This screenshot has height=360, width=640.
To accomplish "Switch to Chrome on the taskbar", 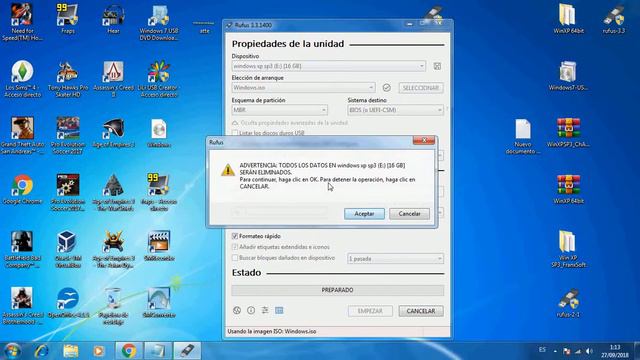I will click(x=129, y=351).
